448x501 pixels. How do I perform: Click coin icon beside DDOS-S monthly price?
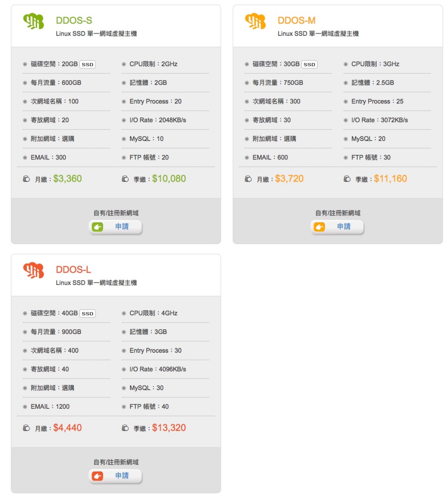coord(27,179)
